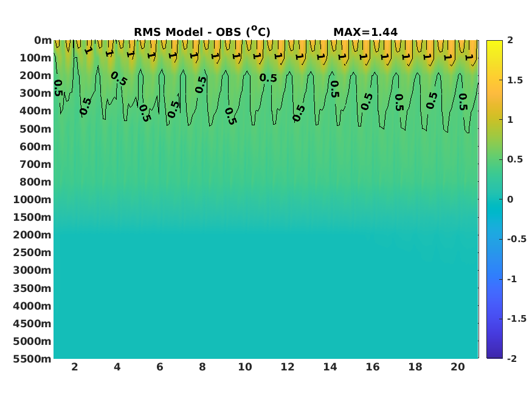This screenshot has height=399, width=532.
Task: Select the x-axis tick label "8"
Action: click(x=202, y=367)
